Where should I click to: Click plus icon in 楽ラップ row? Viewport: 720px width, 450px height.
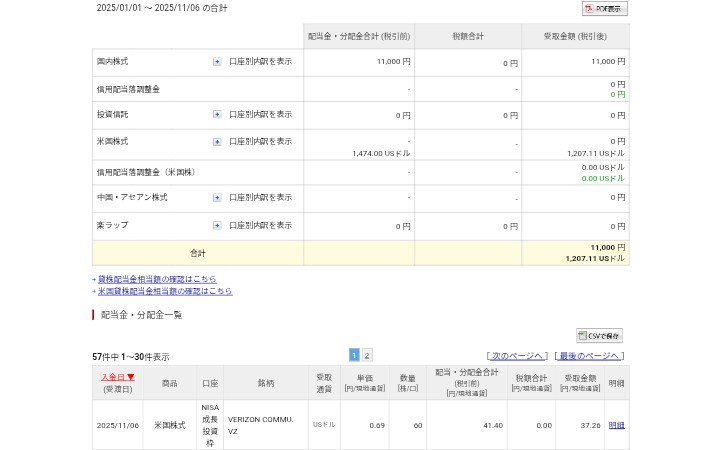(x=217, y=225)
